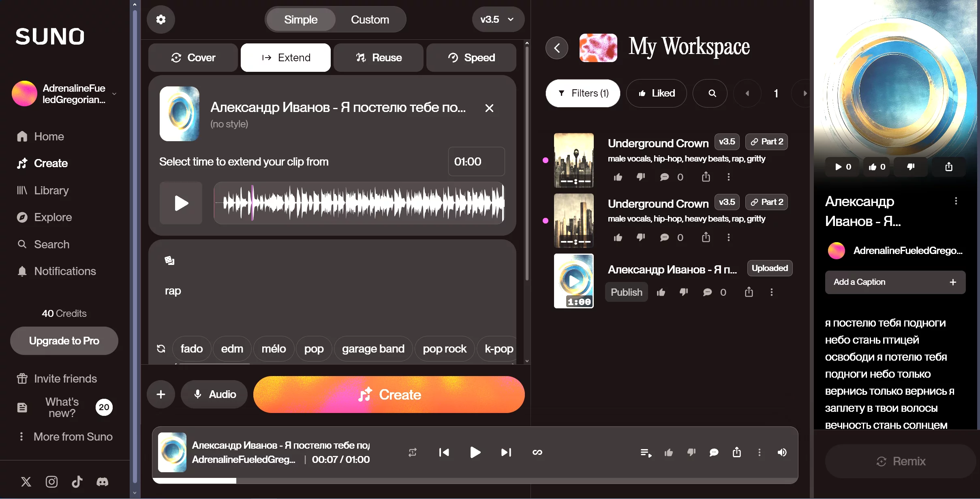
Task: Open the settings gear above the create panel
Action: [x=161, y=19]
